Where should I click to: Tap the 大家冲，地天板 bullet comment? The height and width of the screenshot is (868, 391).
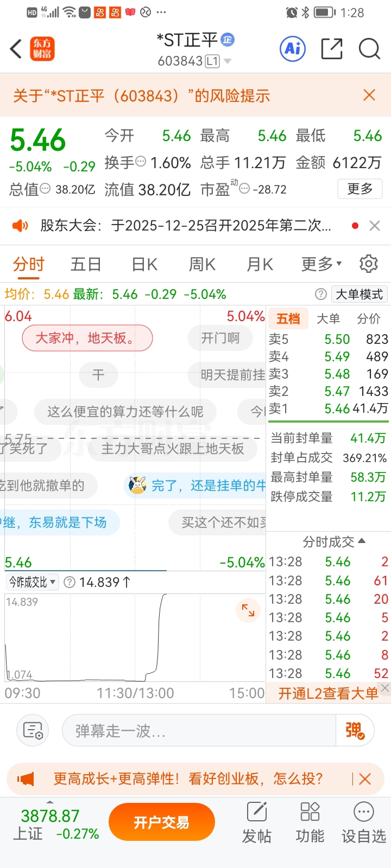point(87,338)
